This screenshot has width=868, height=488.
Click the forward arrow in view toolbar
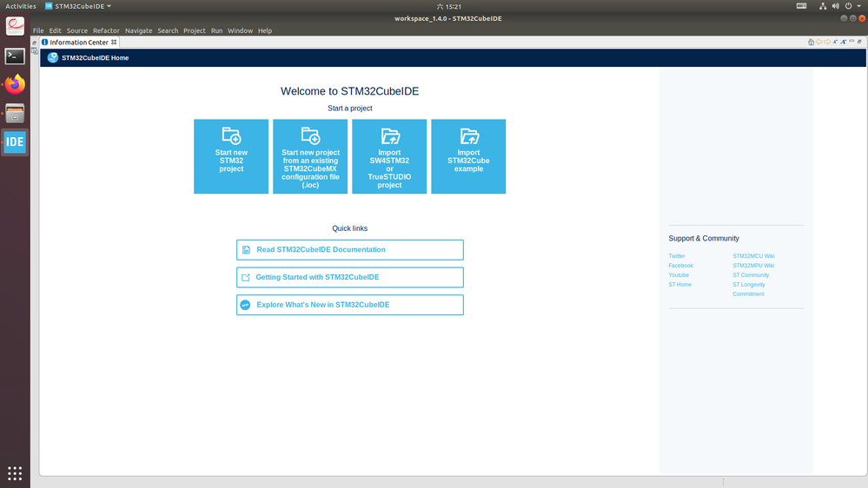(x=827, y=42)
